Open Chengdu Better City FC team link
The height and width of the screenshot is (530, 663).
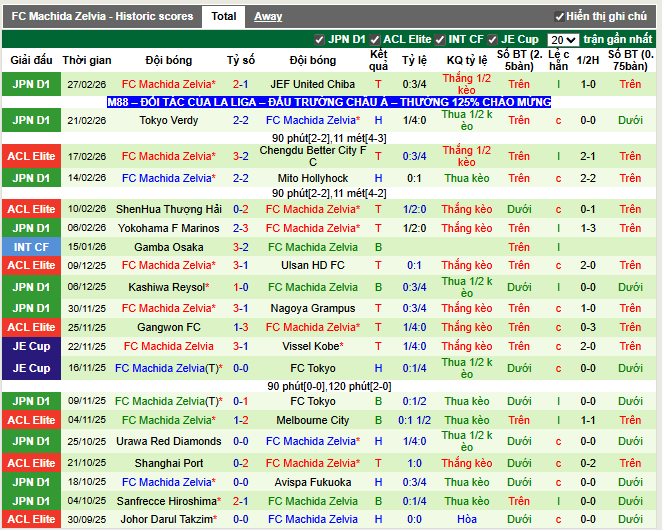[312, 156]
